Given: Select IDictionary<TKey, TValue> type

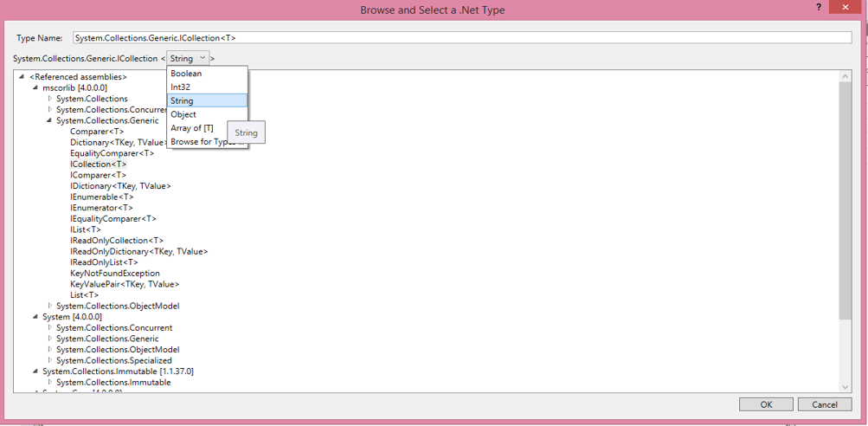Looking at the screenshot, I should pos(120,186).
